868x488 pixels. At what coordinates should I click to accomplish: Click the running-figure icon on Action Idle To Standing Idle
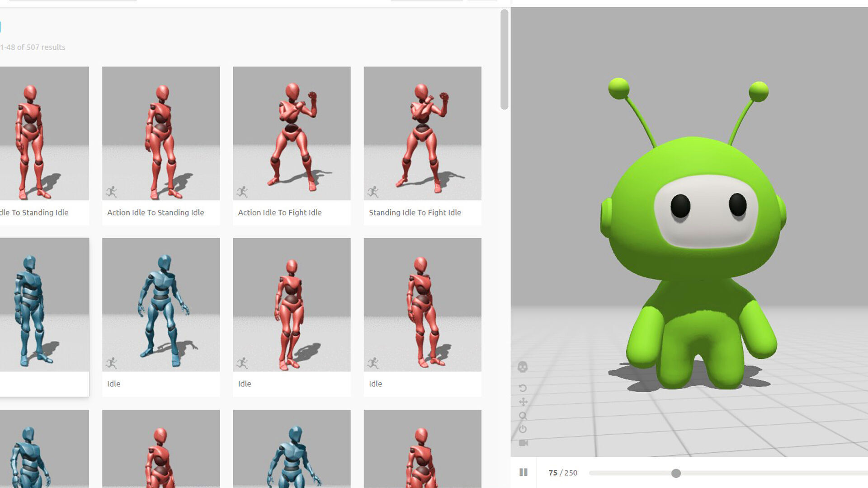click(111, 192)
